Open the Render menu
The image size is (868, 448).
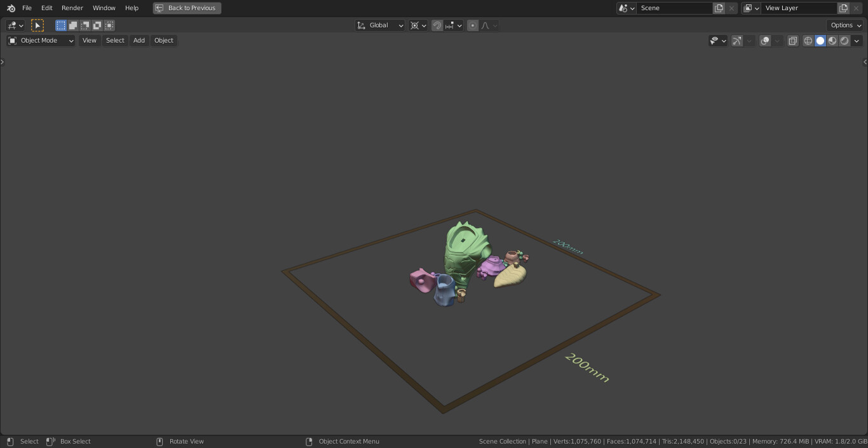click(x=72, y=8)
